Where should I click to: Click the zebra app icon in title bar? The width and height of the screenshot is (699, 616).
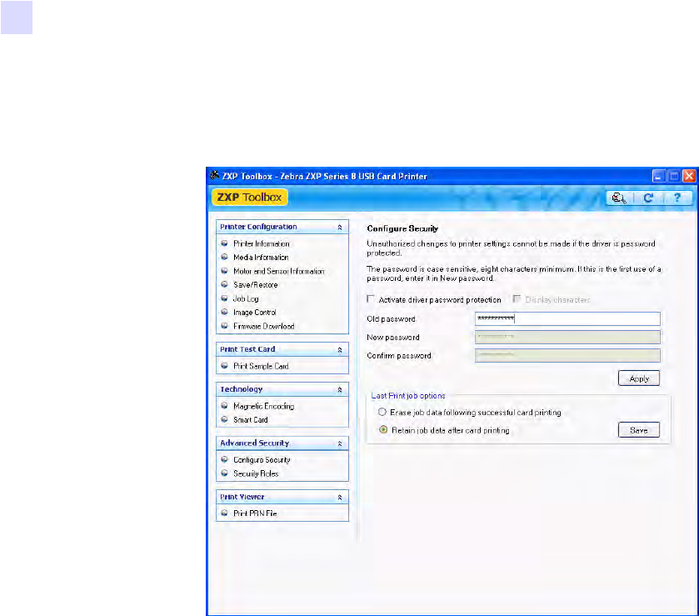pyautogui.click(x=214, y=176)
